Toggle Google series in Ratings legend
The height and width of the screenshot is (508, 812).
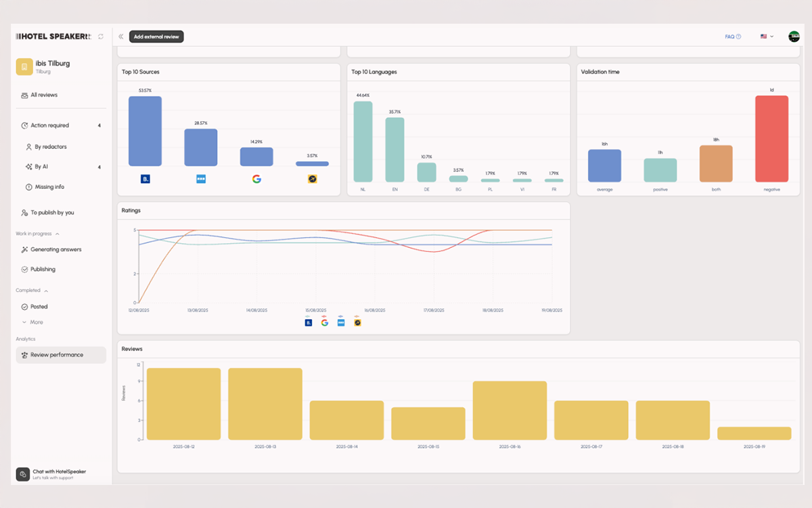325,322
